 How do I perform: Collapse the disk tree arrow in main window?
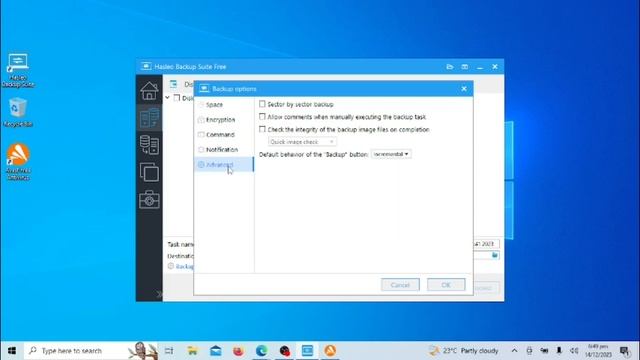tap(167, 98)
